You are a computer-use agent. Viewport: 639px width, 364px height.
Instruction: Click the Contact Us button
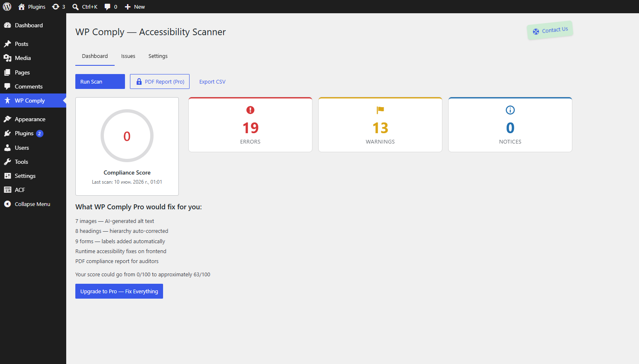pyautogui.click(x=550, y=30)
